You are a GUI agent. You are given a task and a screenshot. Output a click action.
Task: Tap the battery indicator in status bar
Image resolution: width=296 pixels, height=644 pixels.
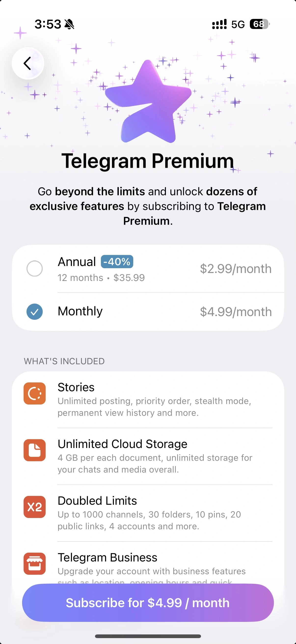click(x=259, y=24)
